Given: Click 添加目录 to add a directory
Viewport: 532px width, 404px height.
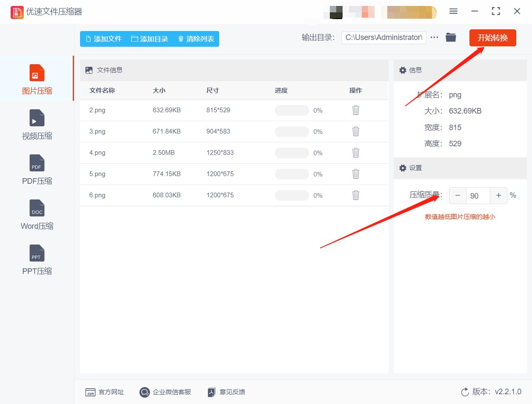Looking at the screenshot, I should click(x=150, y=38).
